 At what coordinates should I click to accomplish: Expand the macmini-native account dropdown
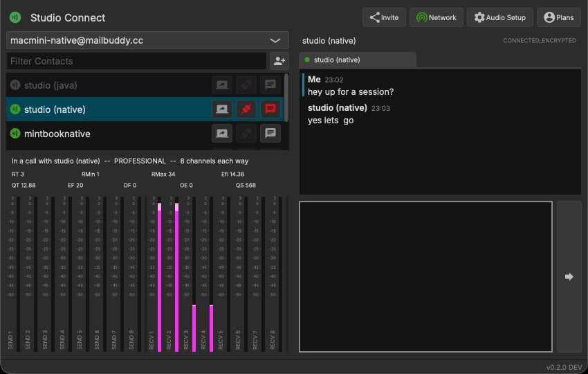[147, 40]
